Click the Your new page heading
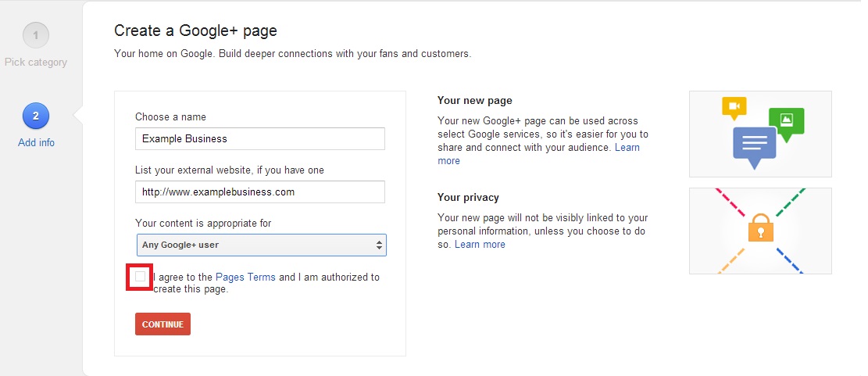The width and height of the screenshot is (868, 376). [474, 101]
